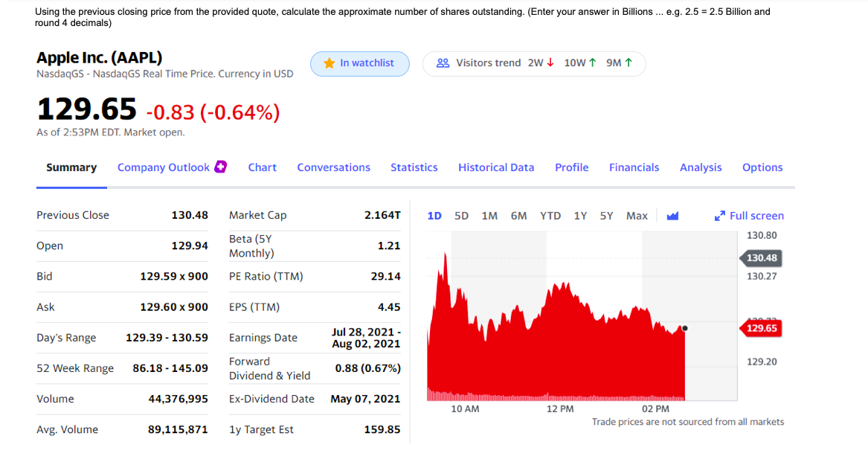868x468 pixels.
Task: Select the 5Y chart range
Action: click(607, 216)
